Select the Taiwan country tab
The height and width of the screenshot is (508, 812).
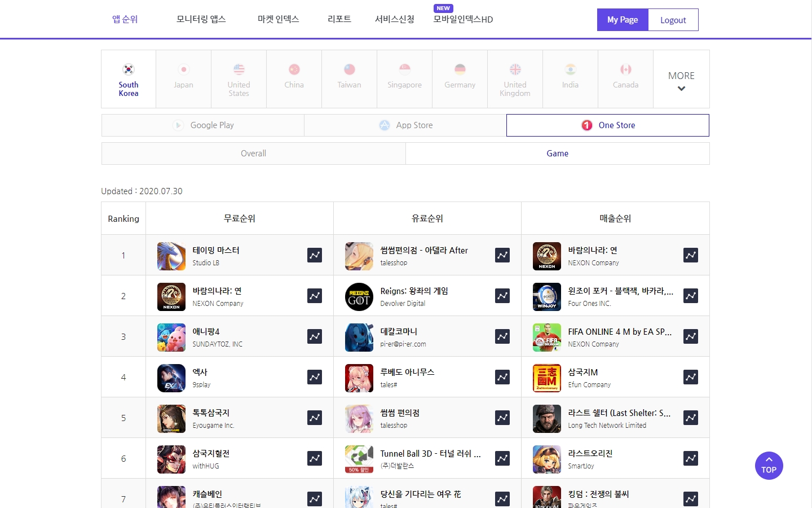coord(349,79)
